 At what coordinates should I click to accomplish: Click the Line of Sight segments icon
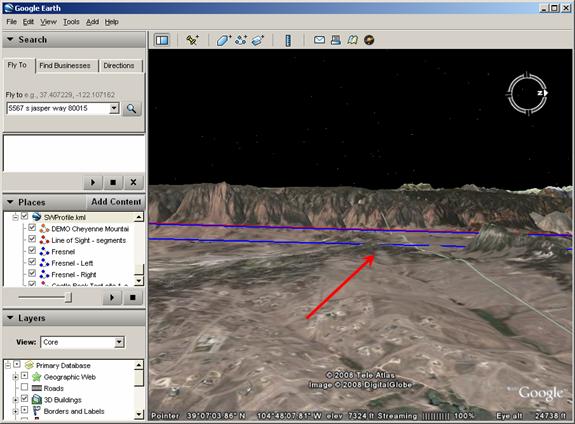click(x=44, y=240)
